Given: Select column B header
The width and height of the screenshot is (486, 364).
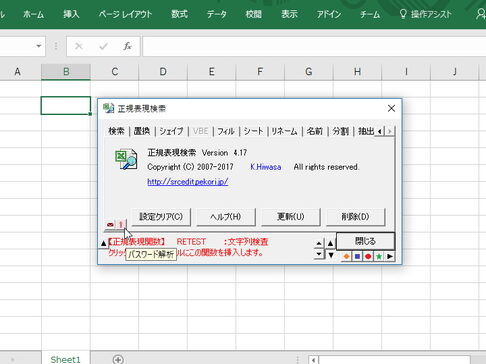Looking at the screenshot, I should [66, 72].
